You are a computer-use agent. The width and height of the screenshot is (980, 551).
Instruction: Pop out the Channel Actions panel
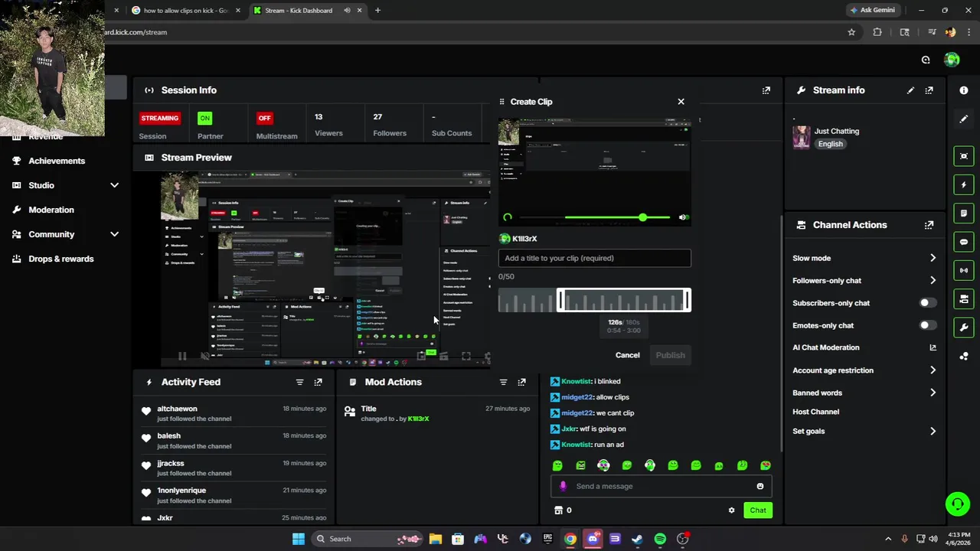[929, 225]
